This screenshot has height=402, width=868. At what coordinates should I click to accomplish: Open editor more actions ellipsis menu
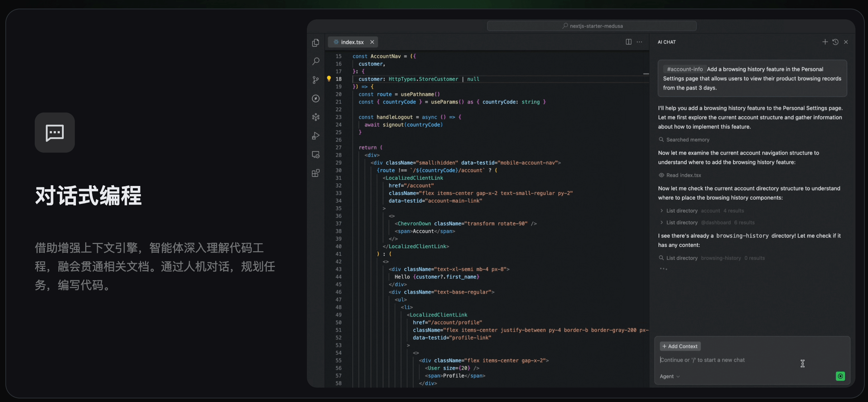[639, 42]
